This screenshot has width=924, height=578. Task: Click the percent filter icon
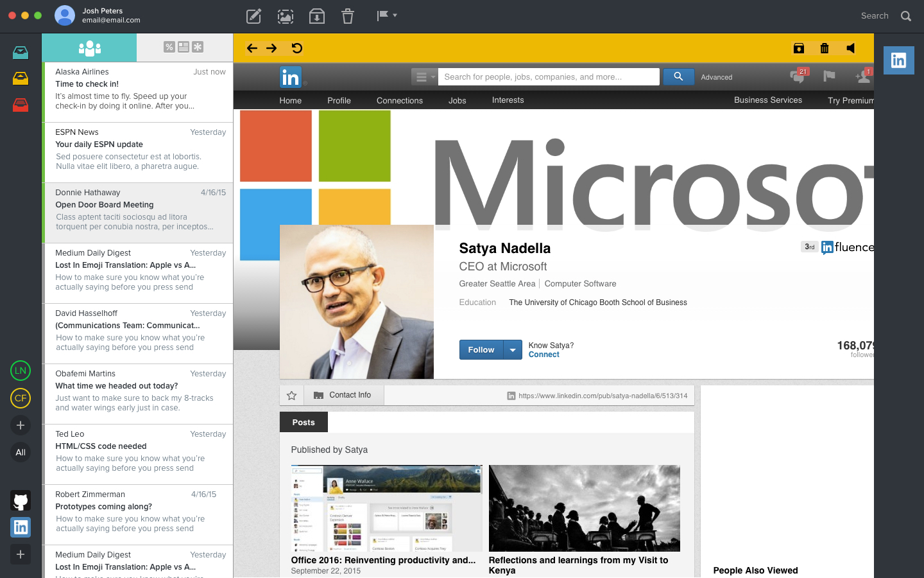pyautogui.click(x=169, y=47)
